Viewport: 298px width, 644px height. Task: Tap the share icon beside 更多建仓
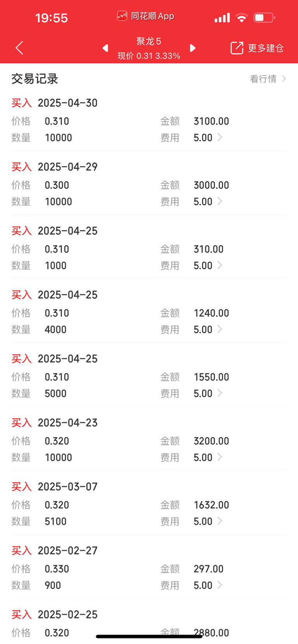237,48
